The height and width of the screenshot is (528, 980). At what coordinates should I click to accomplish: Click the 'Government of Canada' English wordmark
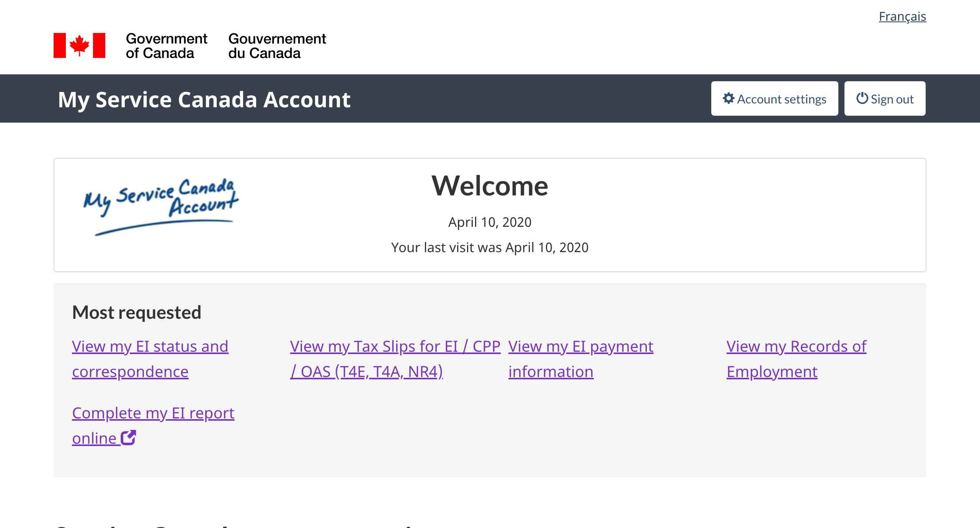tap(166, 46)
